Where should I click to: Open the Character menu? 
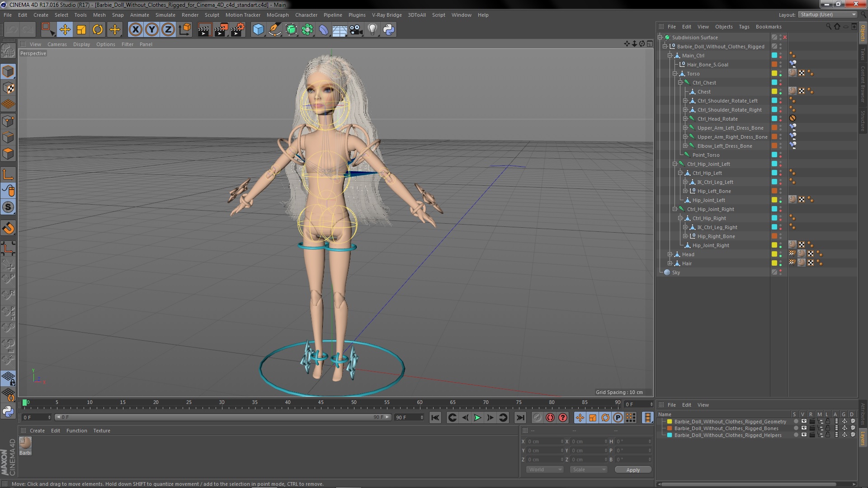point(306,15)
